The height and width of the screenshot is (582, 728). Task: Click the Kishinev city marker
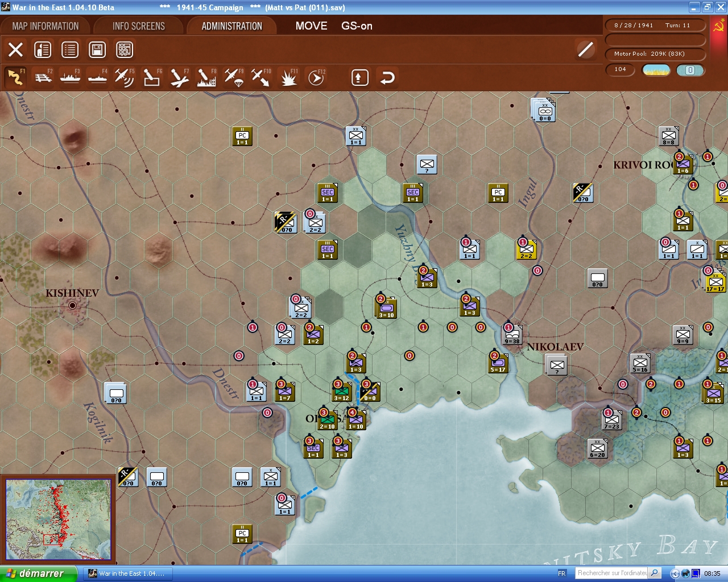coord(72,305)
